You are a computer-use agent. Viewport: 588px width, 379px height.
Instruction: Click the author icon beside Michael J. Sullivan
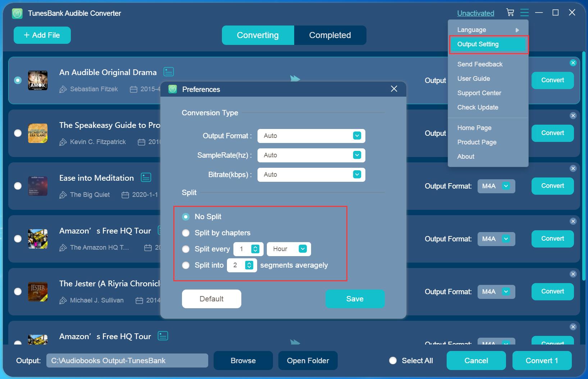(x=63, y=300)
